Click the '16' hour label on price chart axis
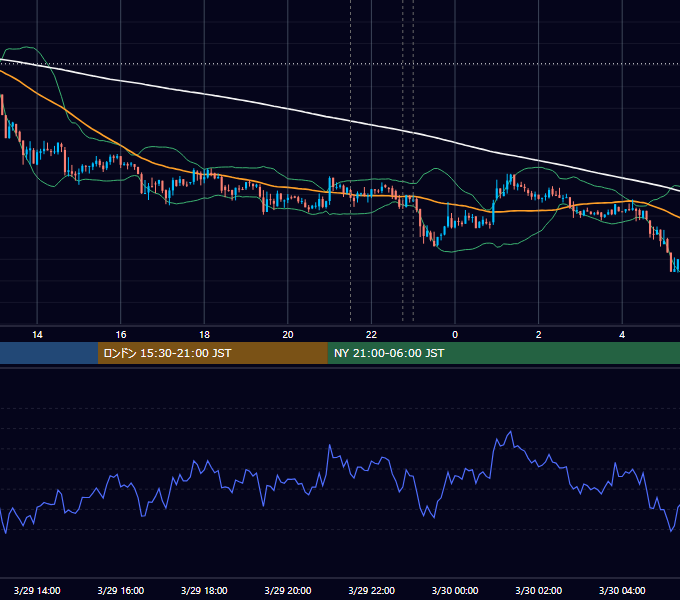The image size is (680, 600). [x=121, y=335]
